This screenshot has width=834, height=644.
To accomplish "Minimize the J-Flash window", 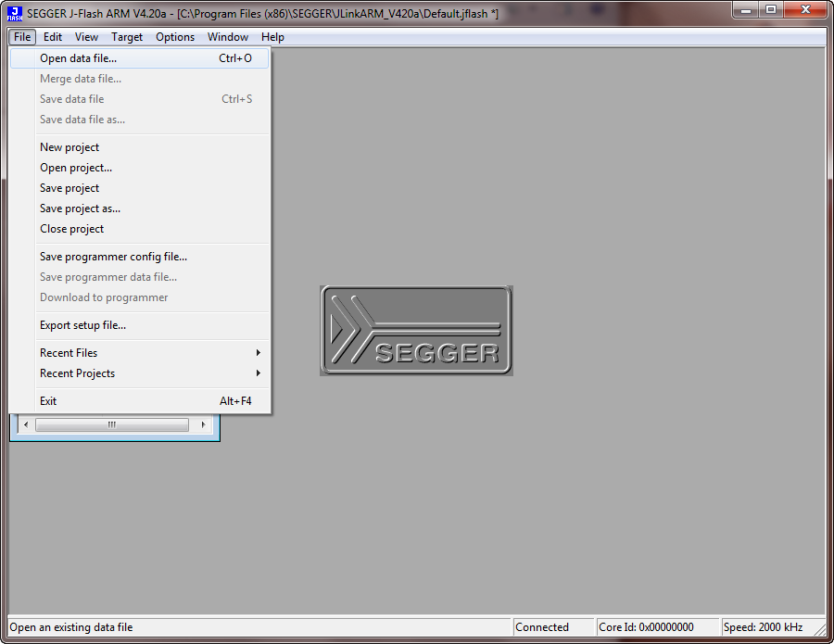I will [746, 9].
